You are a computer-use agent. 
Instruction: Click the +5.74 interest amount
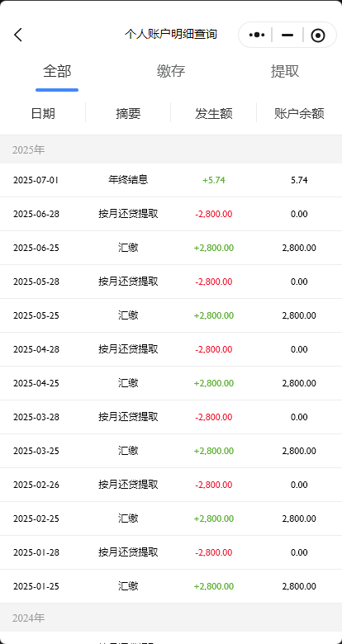(x=214, y=180)
